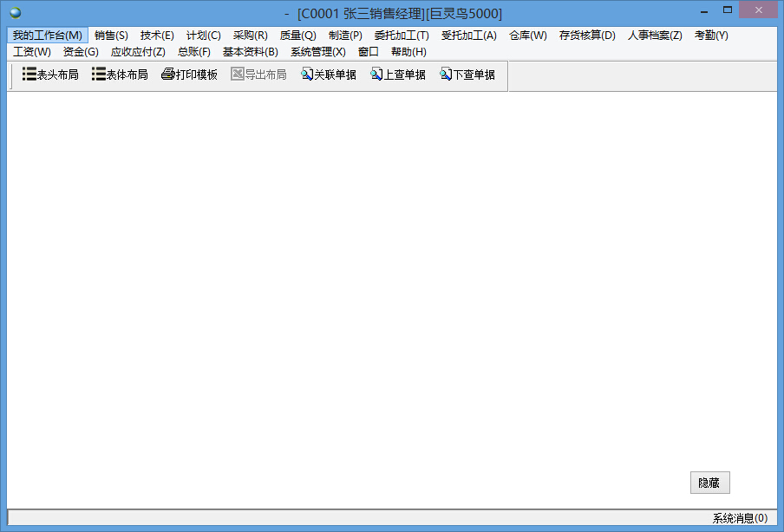Expand the 基本资料(B) menu

(x=250, y=52)
